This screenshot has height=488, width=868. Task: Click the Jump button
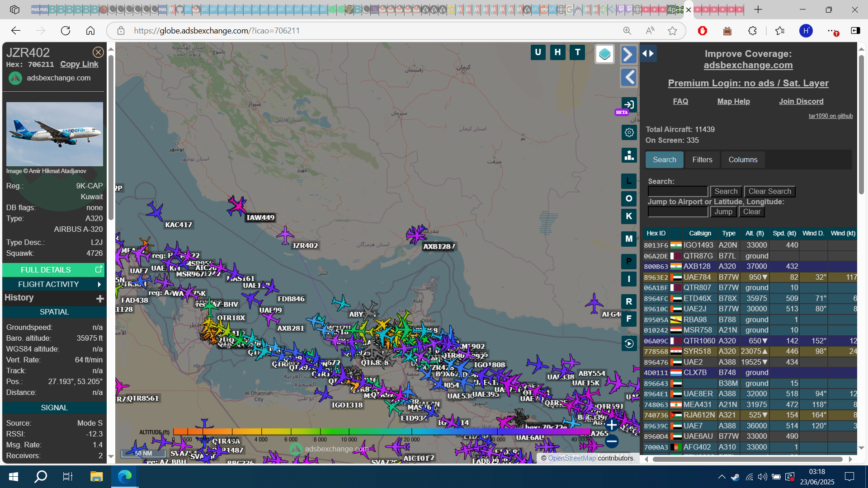point(723,212)
